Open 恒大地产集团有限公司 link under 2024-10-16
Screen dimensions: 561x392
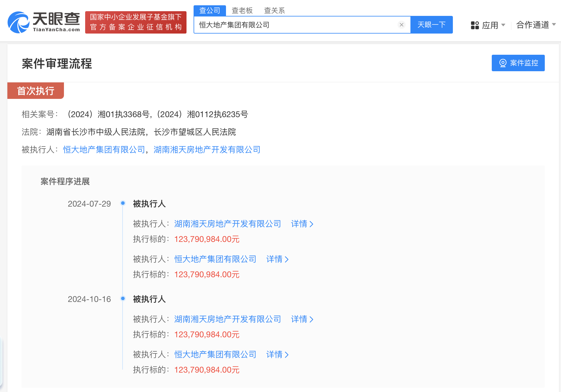(215, 354)
